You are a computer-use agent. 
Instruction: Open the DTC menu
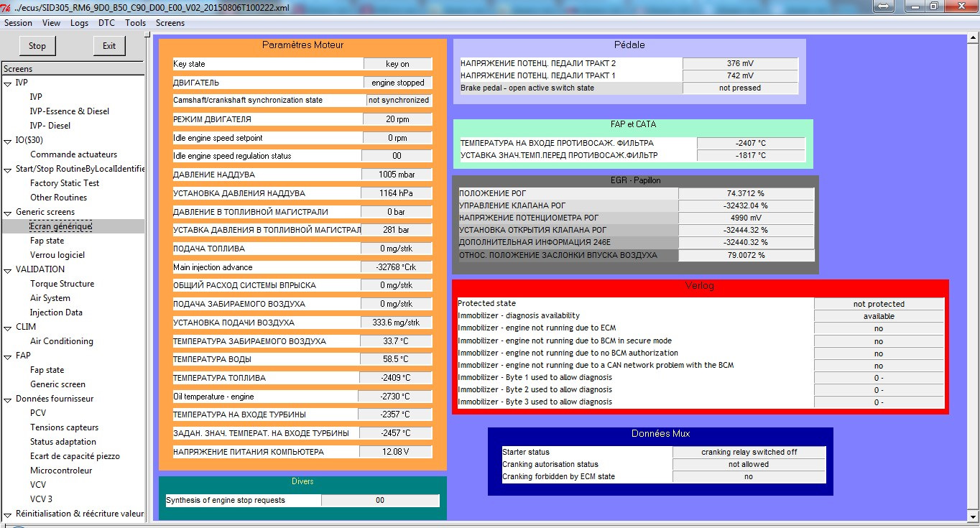(106, 23)
